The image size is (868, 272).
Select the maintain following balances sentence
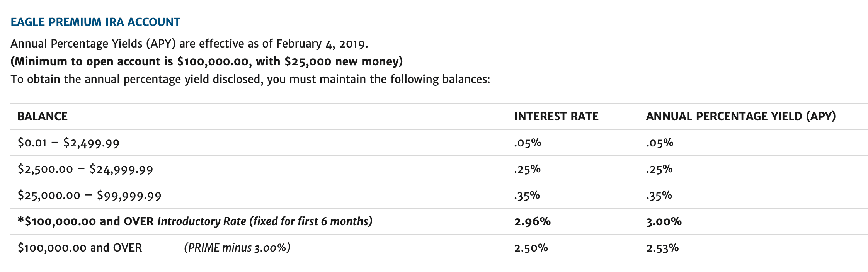tap(250, 79)
